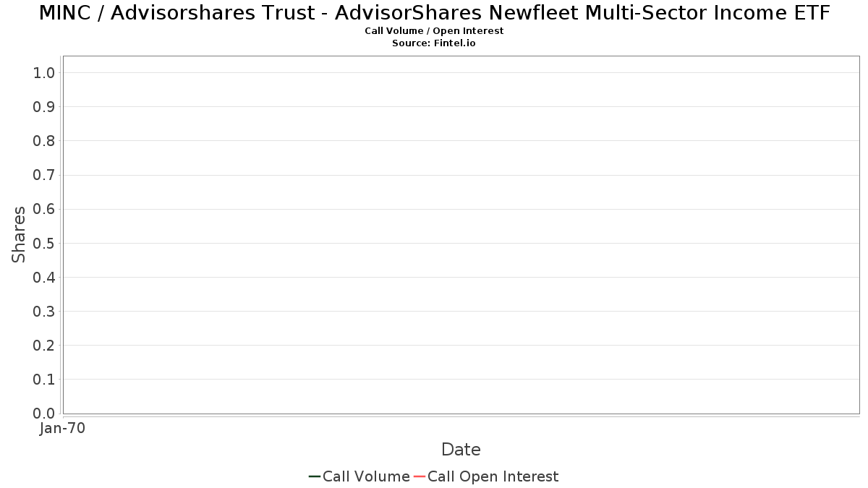The width and height of the screenshot is (868, 488).
Task: Click the 0.9 y-axis tick label
Action: pyautogui.click(x=44, y=106)
